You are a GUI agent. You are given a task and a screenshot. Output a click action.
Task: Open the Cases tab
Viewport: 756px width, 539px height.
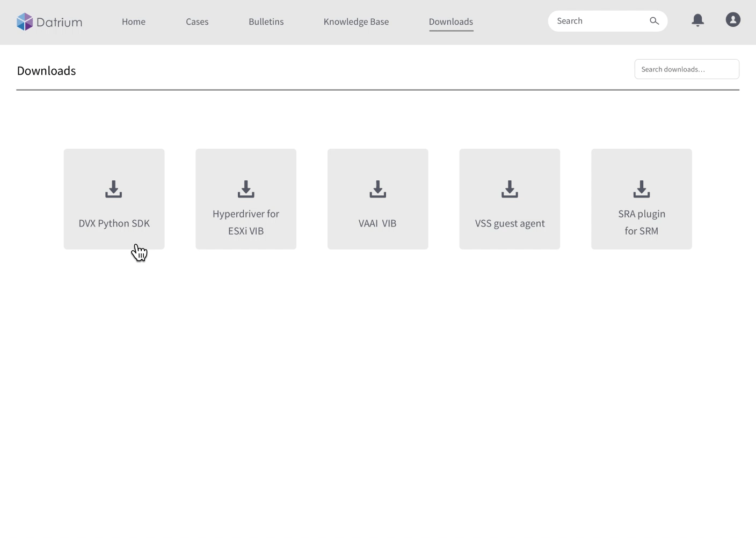pyautogui.click(x=197, y=21)
